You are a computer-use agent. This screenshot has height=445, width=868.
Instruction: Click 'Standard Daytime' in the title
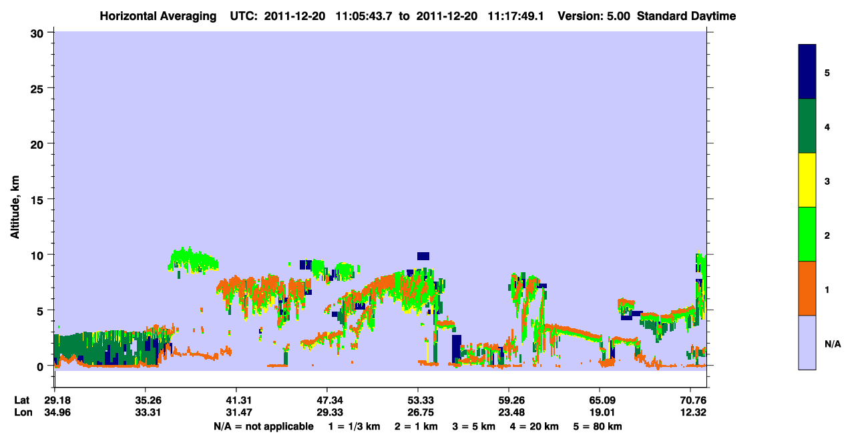click(x=686, y=16)
